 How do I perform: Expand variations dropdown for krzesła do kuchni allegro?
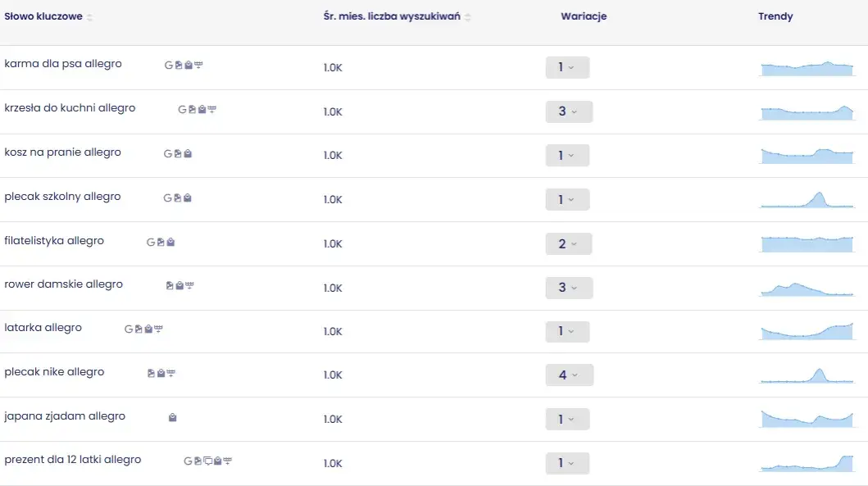point(569,111)
